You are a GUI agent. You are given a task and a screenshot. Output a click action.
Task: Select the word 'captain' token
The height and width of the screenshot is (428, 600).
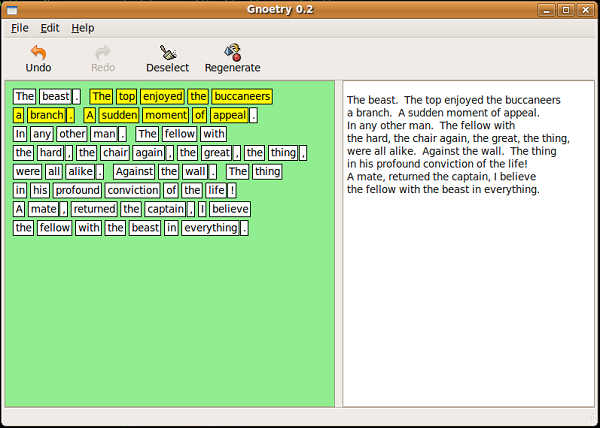click(x=166, y=209)
